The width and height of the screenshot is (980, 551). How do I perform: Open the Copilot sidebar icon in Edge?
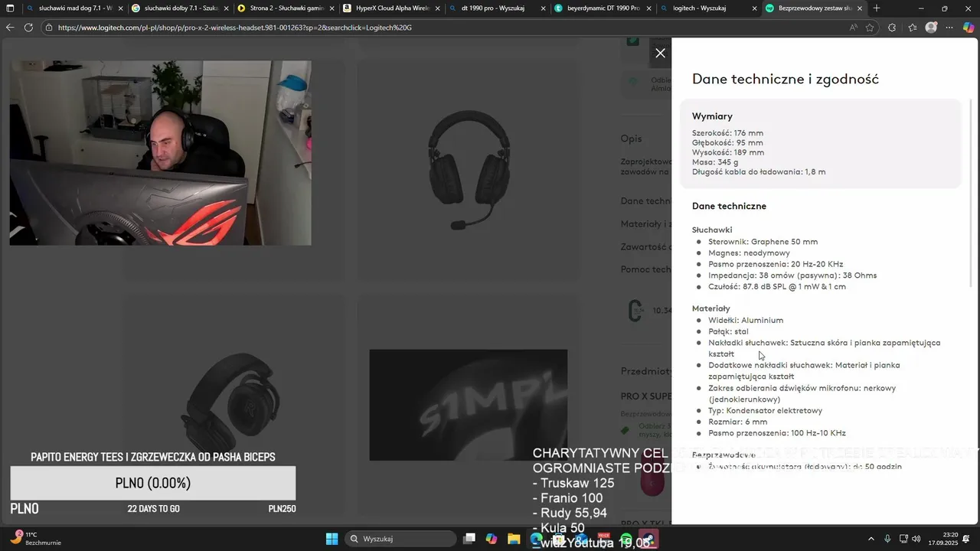(x=969, y=28)
